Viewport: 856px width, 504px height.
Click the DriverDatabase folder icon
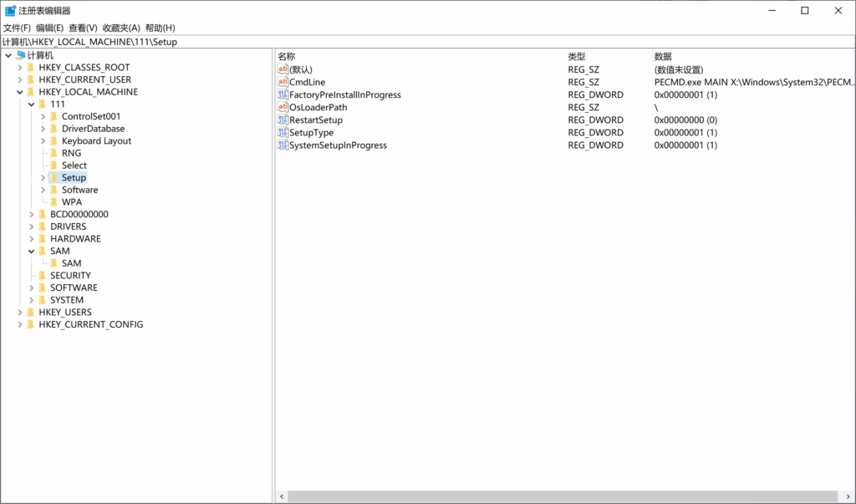[x=54, y=129]
